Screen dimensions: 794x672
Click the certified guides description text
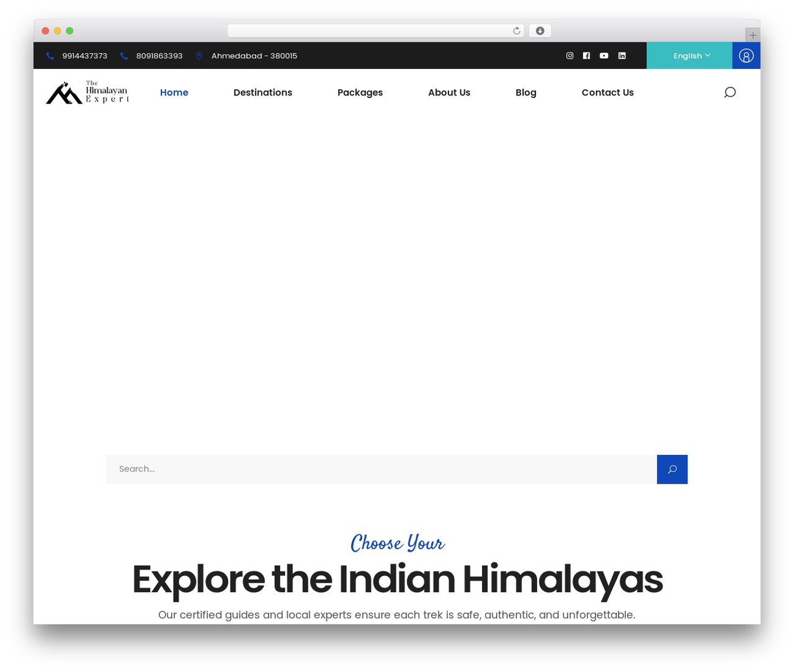[x=397, y=615]
